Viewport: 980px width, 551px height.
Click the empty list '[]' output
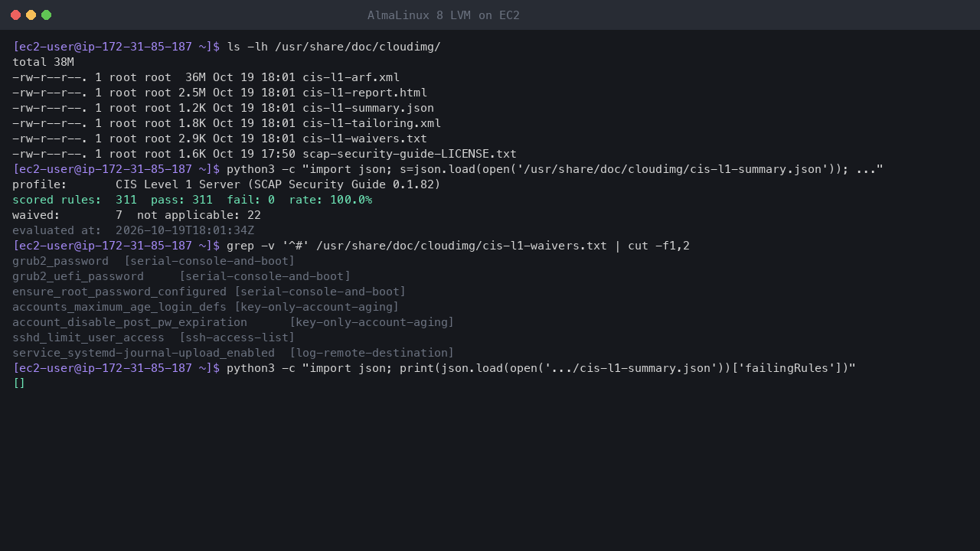19,383
